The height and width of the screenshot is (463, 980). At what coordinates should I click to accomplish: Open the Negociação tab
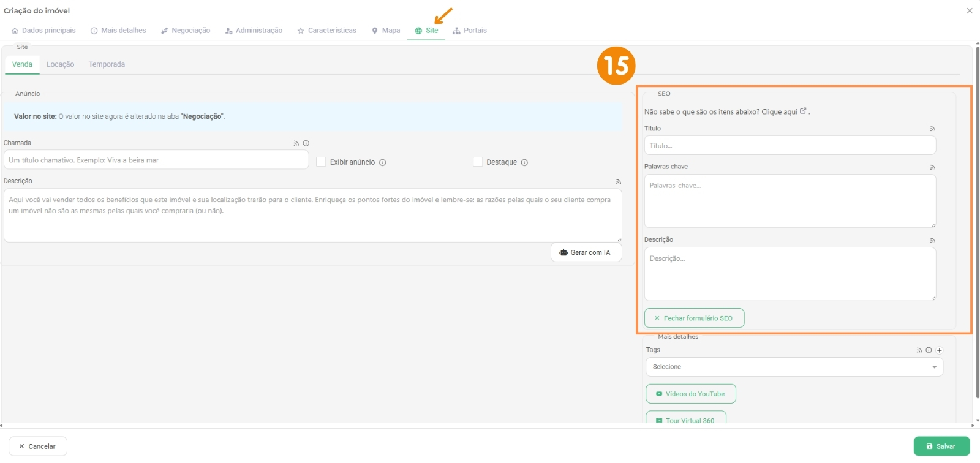pyautogui.click(x=186, y=31)
